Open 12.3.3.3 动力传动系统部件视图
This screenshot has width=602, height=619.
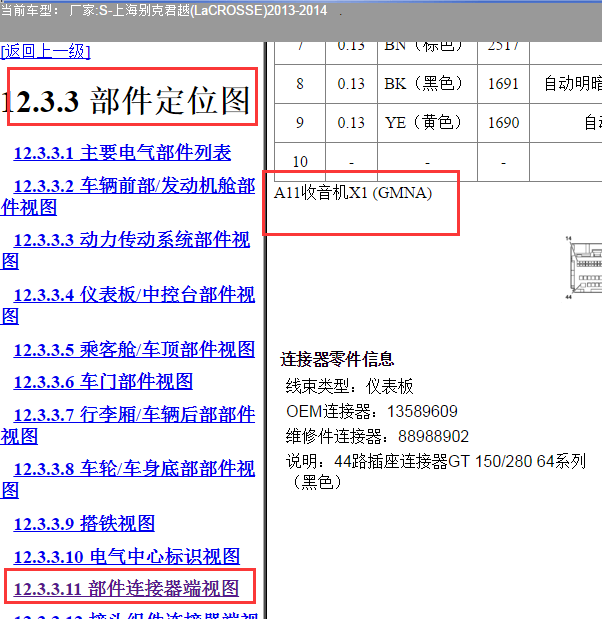coord(126,250)
